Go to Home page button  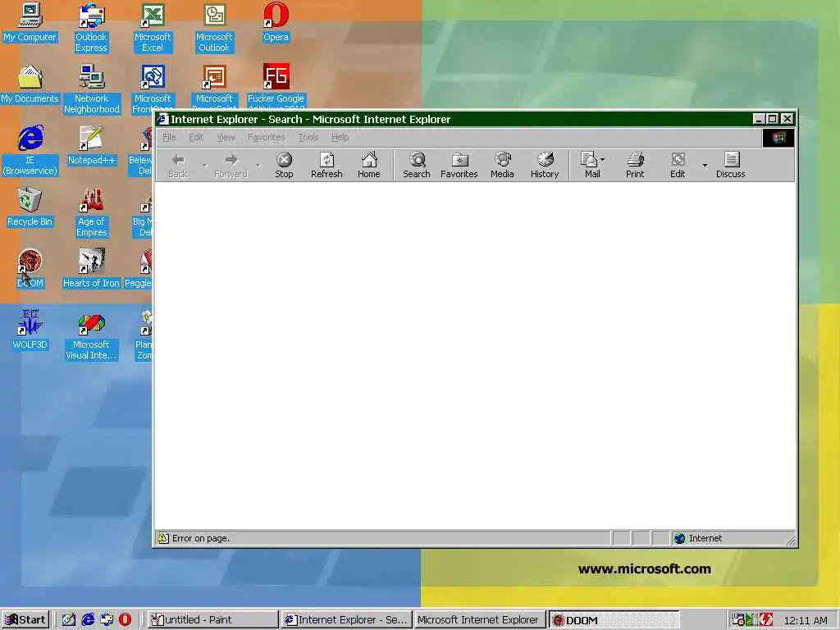(x=368, y=165)
